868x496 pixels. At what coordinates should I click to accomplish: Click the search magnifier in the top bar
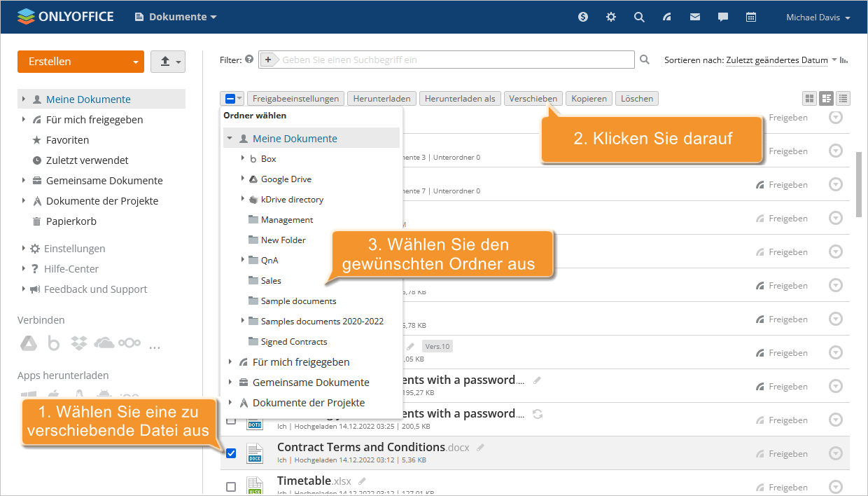point(639,17)
